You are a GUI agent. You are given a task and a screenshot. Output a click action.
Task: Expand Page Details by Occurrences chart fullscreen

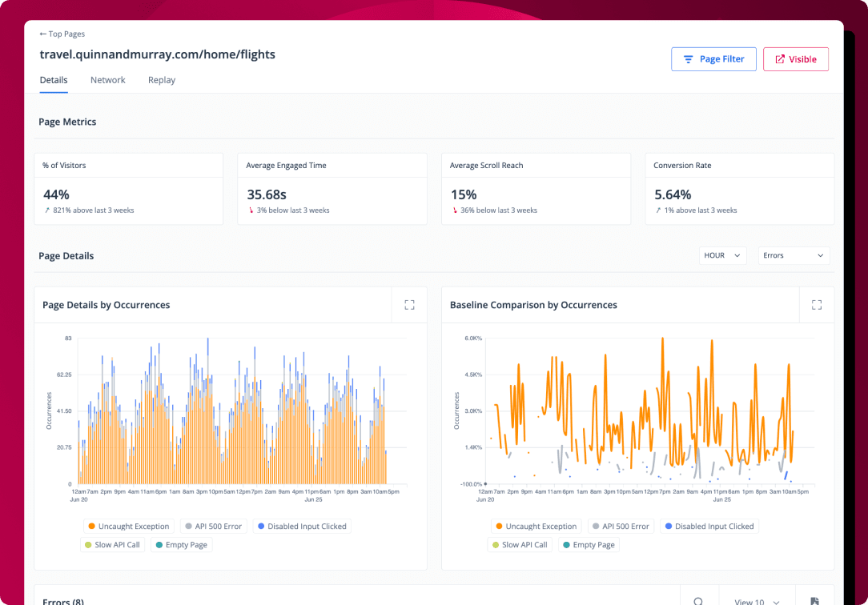409,305
